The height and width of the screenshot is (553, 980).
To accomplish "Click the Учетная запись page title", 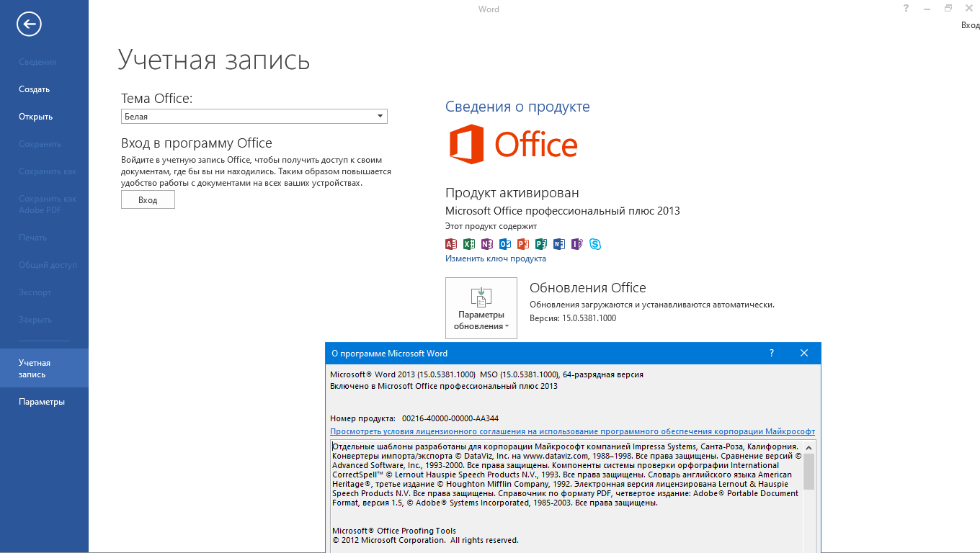I will pos(214,60).
